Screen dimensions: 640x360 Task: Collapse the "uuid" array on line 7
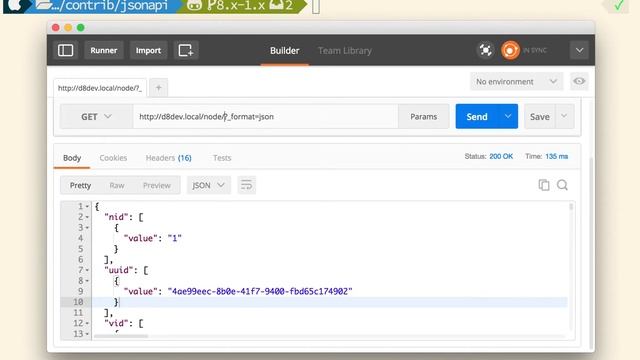click(87, 270)
